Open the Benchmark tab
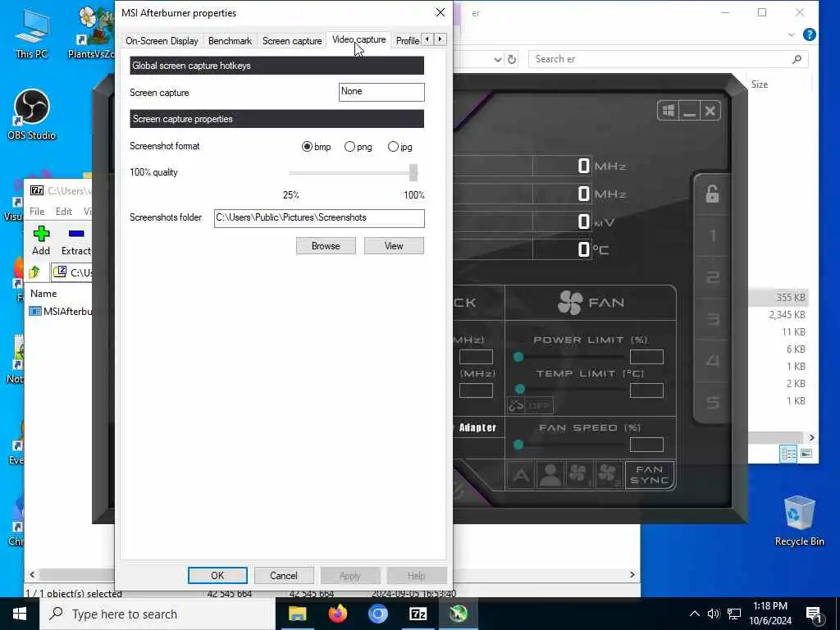 [x=230, y=41]
